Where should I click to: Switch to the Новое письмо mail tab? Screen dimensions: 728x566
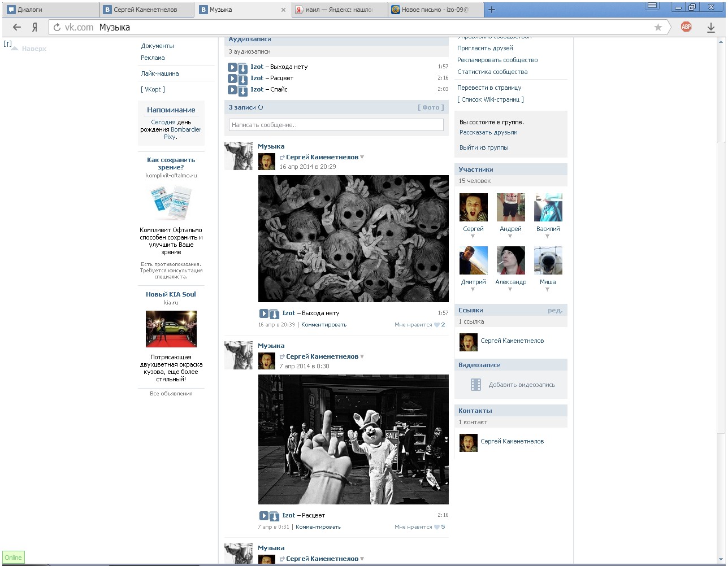pos(436,10)
